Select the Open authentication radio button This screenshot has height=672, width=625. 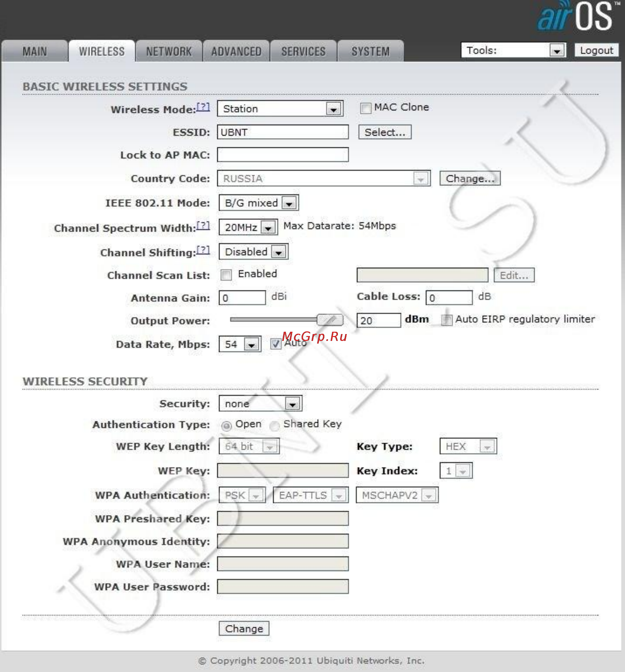coord(226,426)
